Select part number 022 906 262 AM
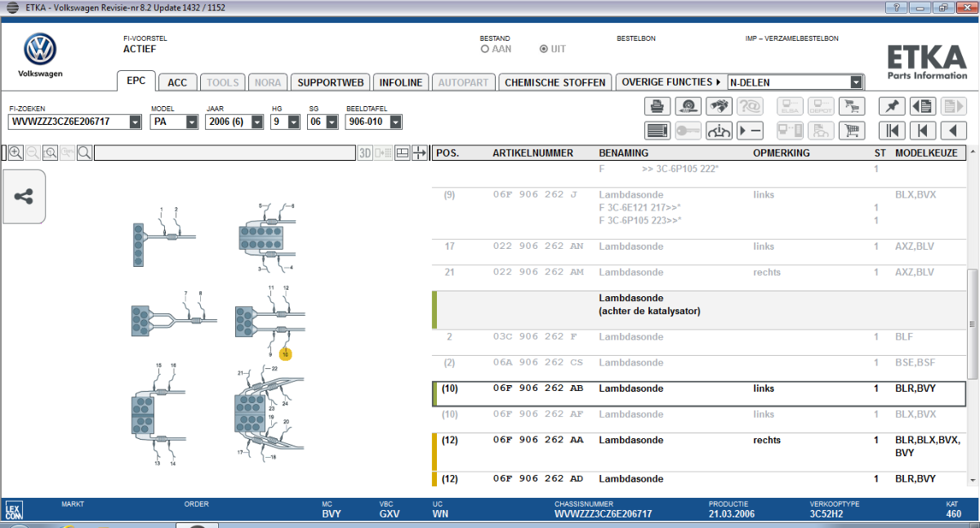Image resolution: width=980 pixels, height=528 pixels. point(538,273)
